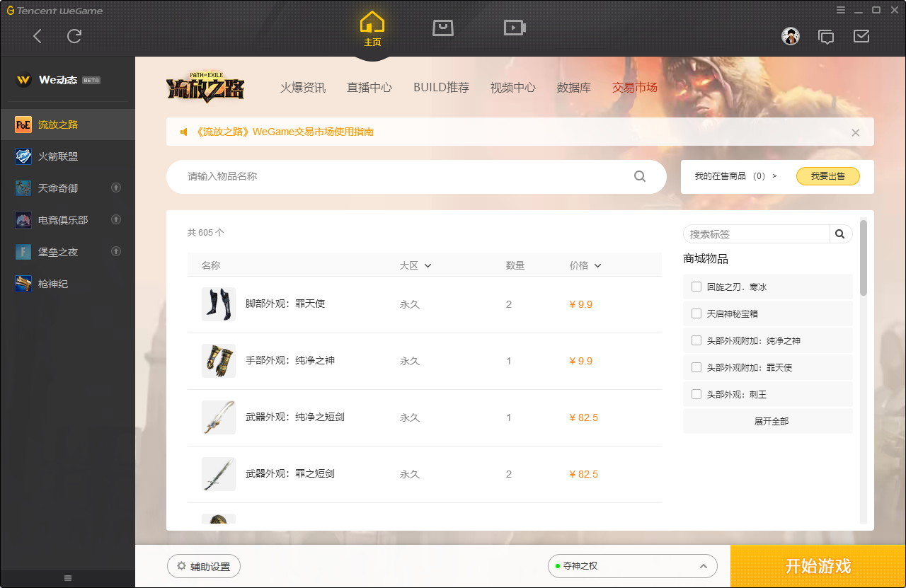This screenshot has height=588, width=906.
Task: Select item name 脚部外观：罪天使
Action: [285, 304]
